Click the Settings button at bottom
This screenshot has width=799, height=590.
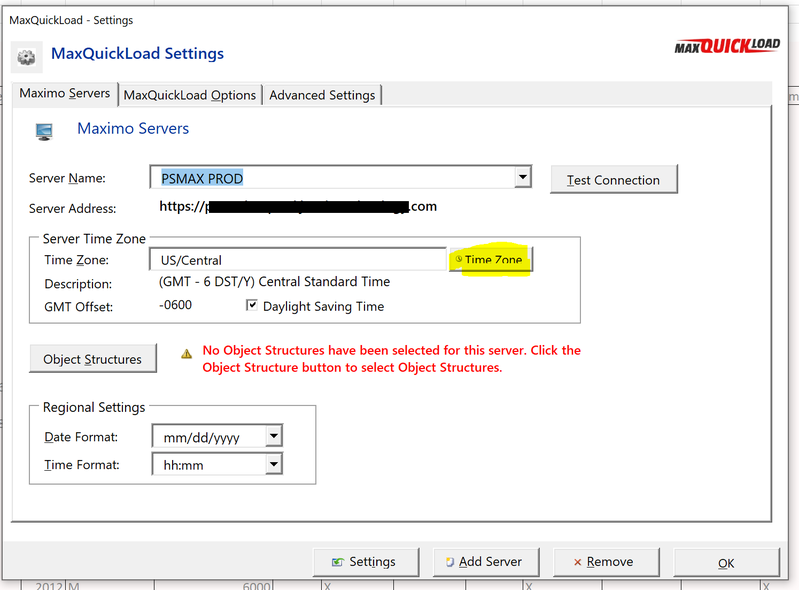coord(366,562)
